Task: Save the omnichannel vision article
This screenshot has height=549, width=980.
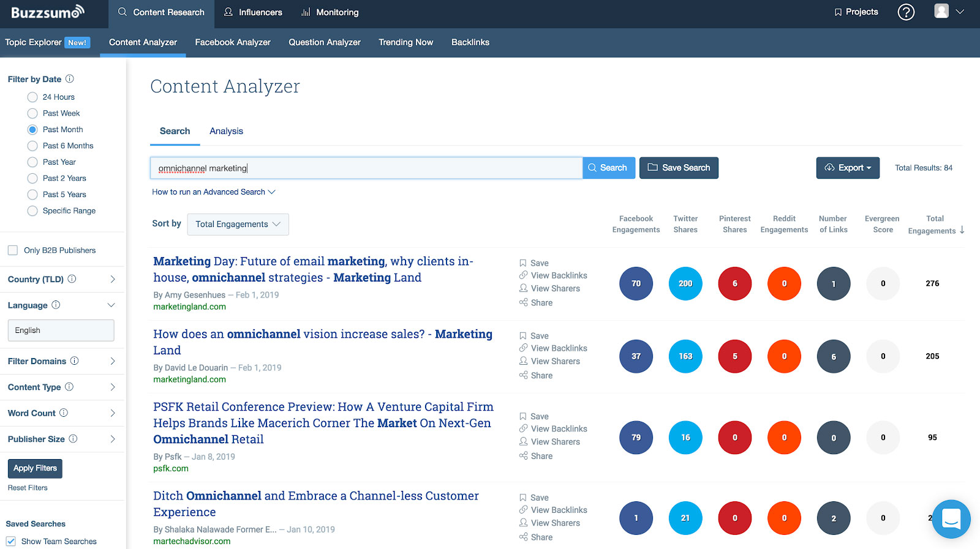Action: click(534, 336)
